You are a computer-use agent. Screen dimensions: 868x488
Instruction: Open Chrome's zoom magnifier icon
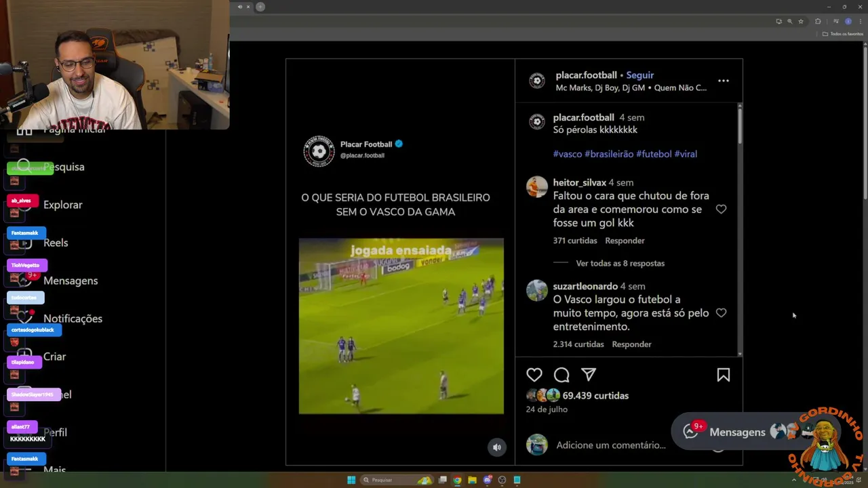point(789,21)
